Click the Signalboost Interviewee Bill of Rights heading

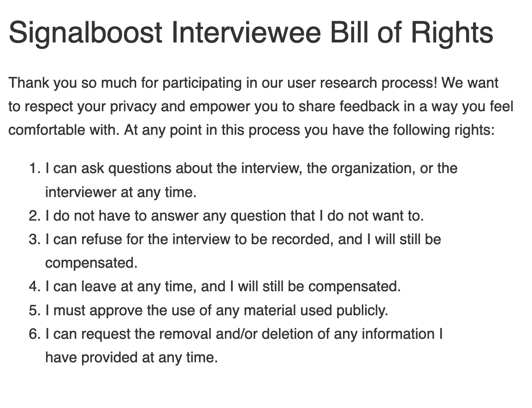251,33
